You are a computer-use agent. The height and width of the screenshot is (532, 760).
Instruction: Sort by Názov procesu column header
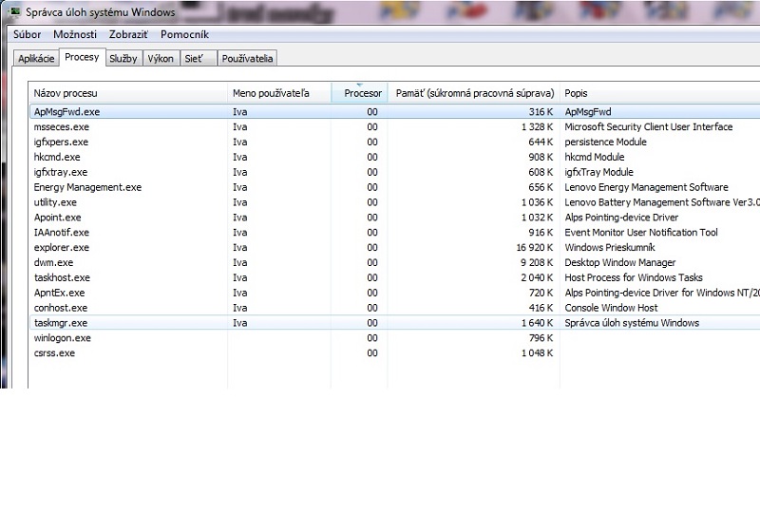point(66,93)
